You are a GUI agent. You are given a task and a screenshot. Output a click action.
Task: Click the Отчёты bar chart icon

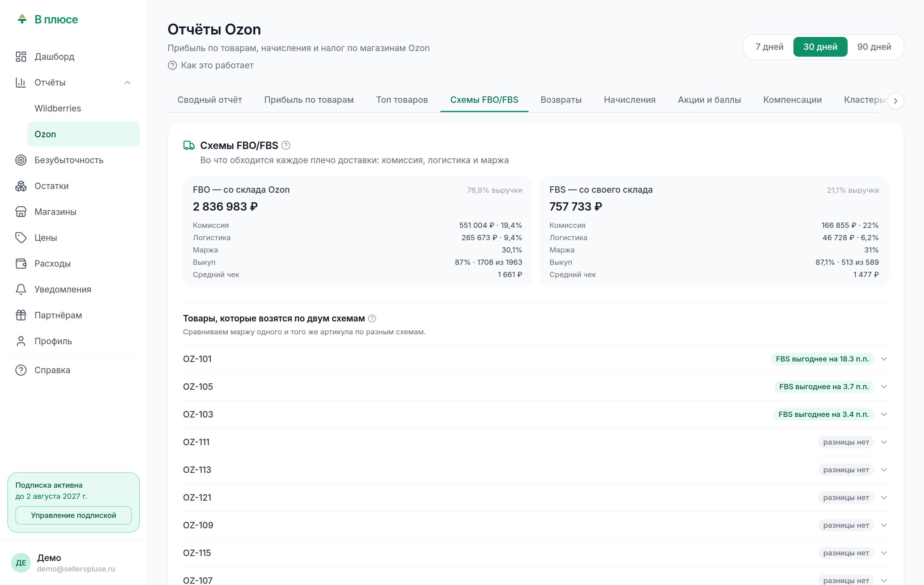tap(21, 83)
